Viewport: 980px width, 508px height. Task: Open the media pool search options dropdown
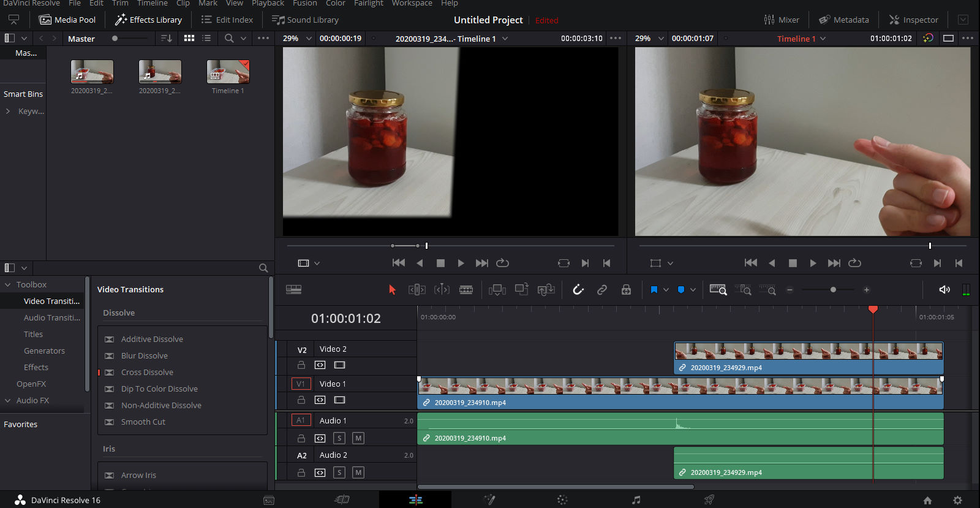[x=243, y=38]
